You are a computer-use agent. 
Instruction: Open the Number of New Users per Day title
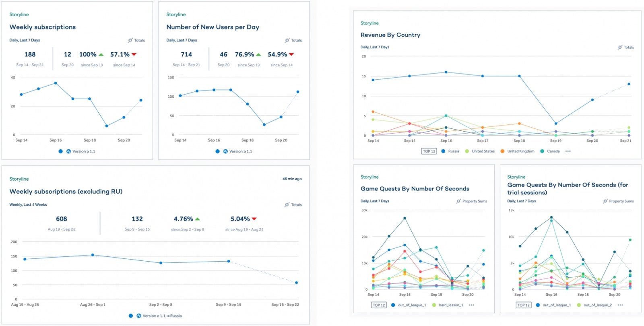[x=213, y=27]
